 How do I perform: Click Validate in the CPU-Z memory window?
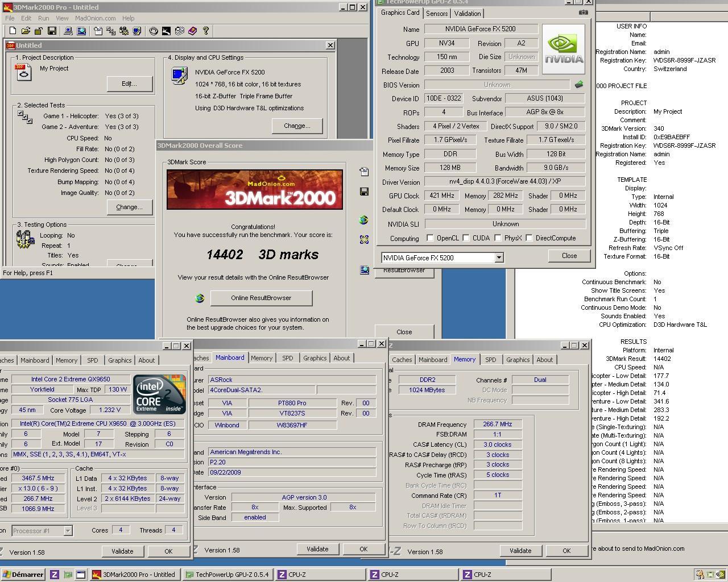pyautogui.click(x=520, y=551)
